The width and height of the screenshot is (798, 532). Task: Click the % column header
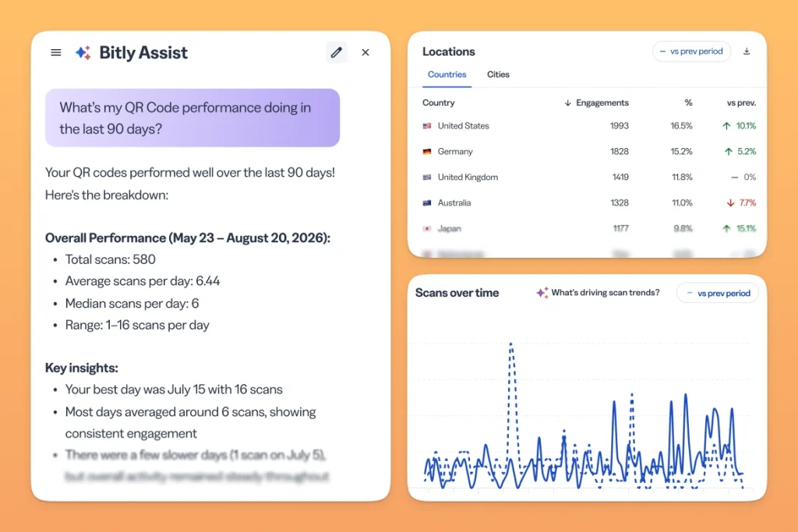click(x=688, y=103)
